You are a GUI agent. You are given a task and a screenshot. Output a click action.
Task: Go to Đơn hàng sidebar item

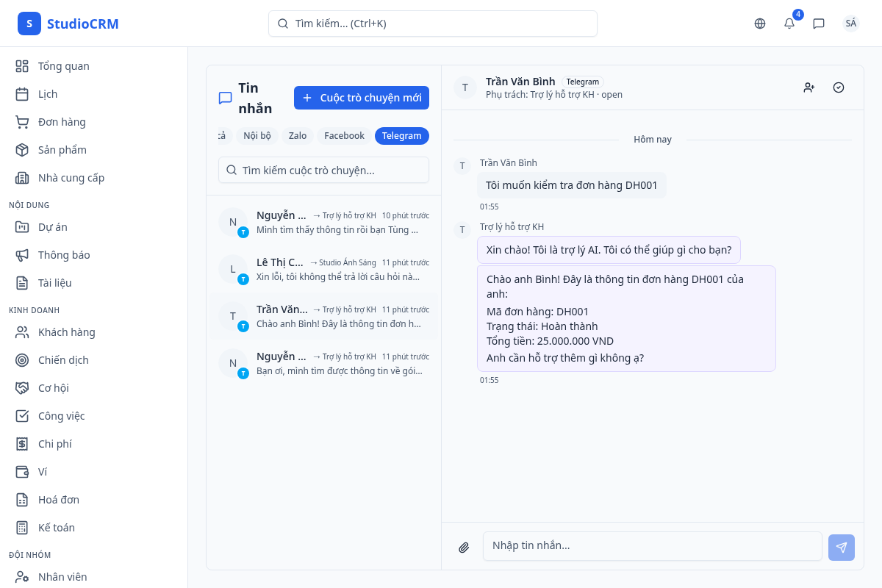tap(62, 122)
